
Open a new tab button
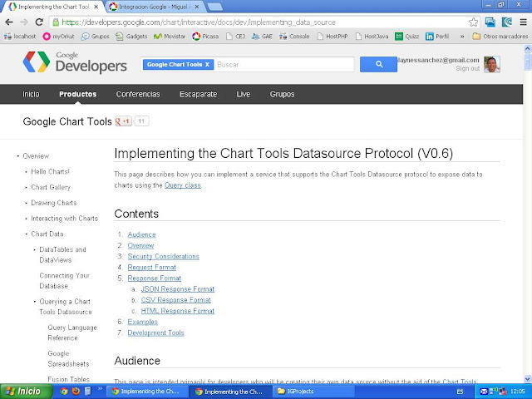[214, 7]
